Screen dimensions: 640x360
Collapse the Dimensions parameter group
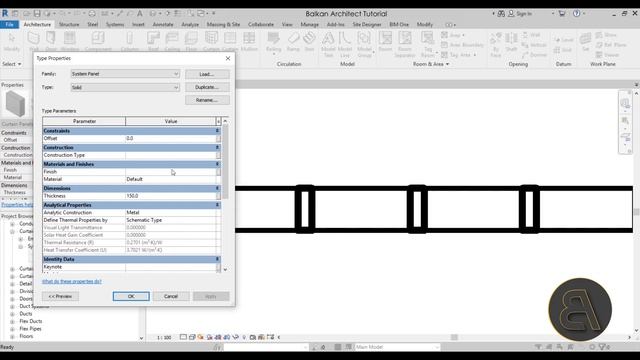(x=217, y=188)
